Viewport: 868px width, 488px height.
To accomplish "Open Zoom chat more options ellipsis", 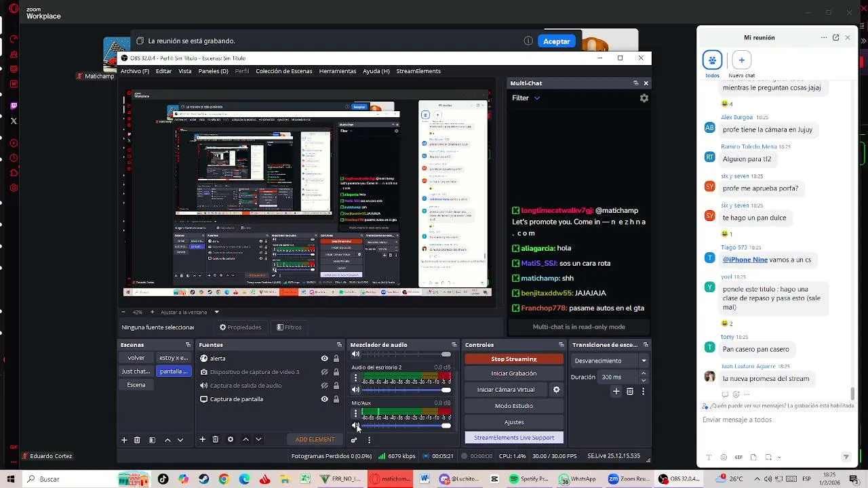I will point(824,38).
